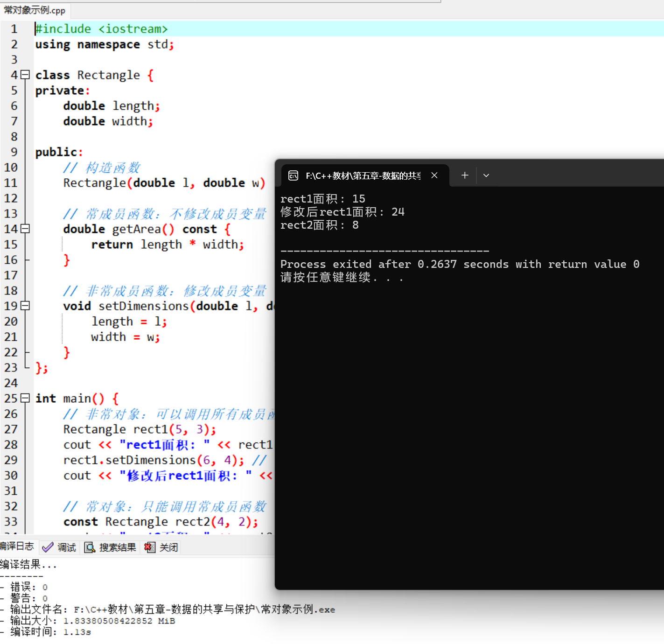Viewport: 664px width, 644px height.
Task: Click the 'private:' keyword line
Action: pos(63,91)
